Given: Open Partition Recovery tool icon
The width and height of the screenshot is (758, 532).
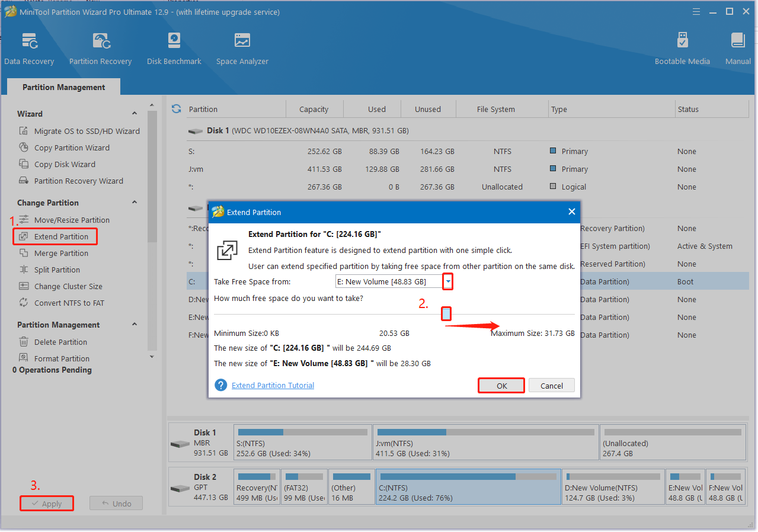Looking at the screenshot, I should pyautogui.click(x=101, y=41).
